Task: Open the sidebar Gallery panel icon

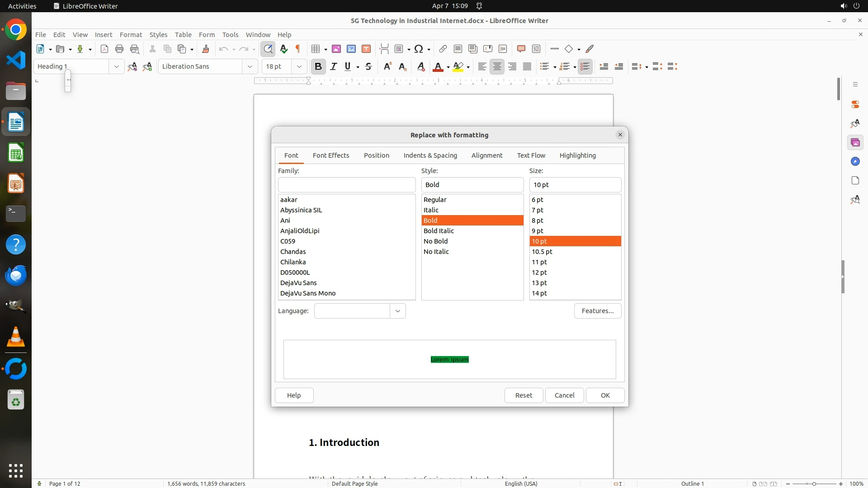Action: point(855,143)
